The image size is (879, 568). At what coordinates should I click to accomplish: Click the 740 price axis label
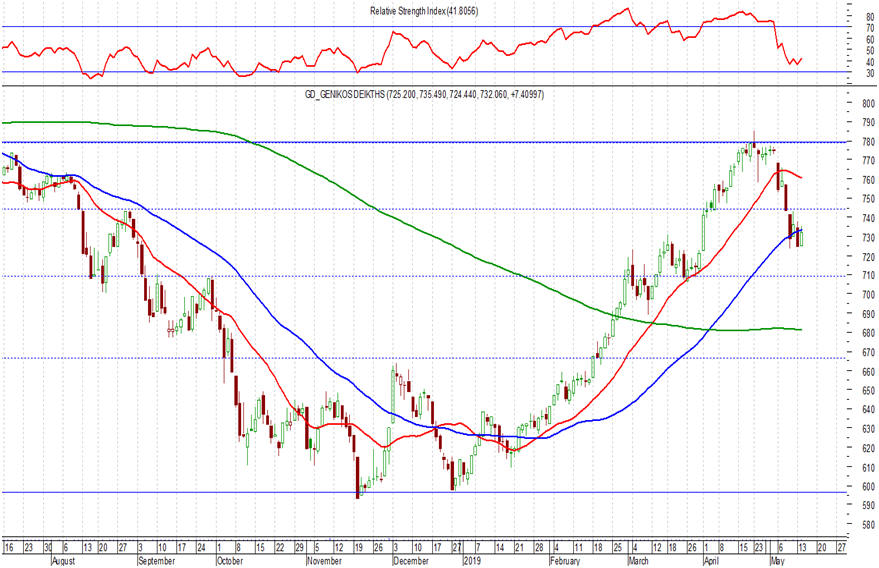868,218
